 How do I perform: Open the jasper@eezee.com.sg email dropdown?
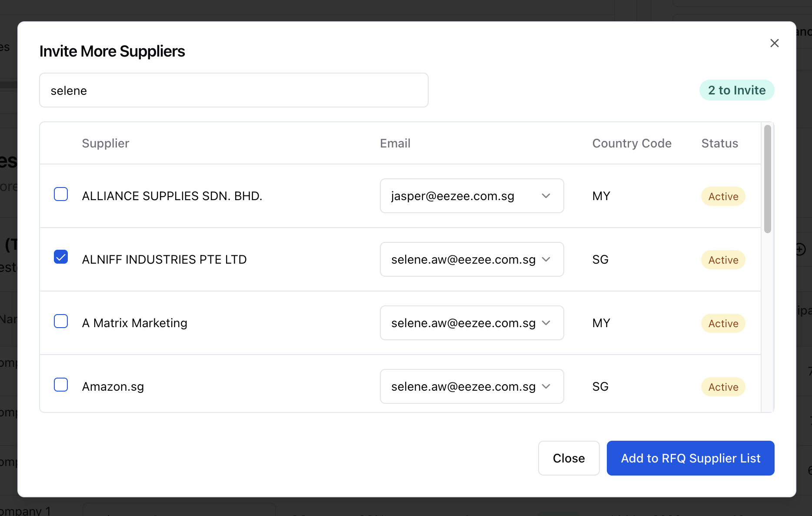click(472, 196)
